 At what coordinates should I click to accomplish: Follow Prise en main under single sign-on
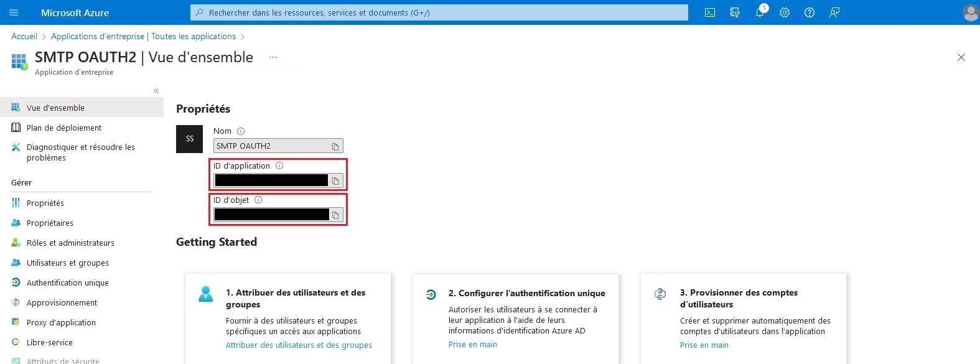coord(473,344)
